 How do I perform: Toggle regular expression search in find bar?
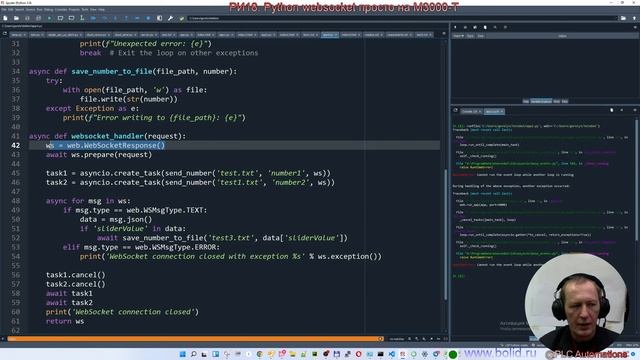coord(431,339)
